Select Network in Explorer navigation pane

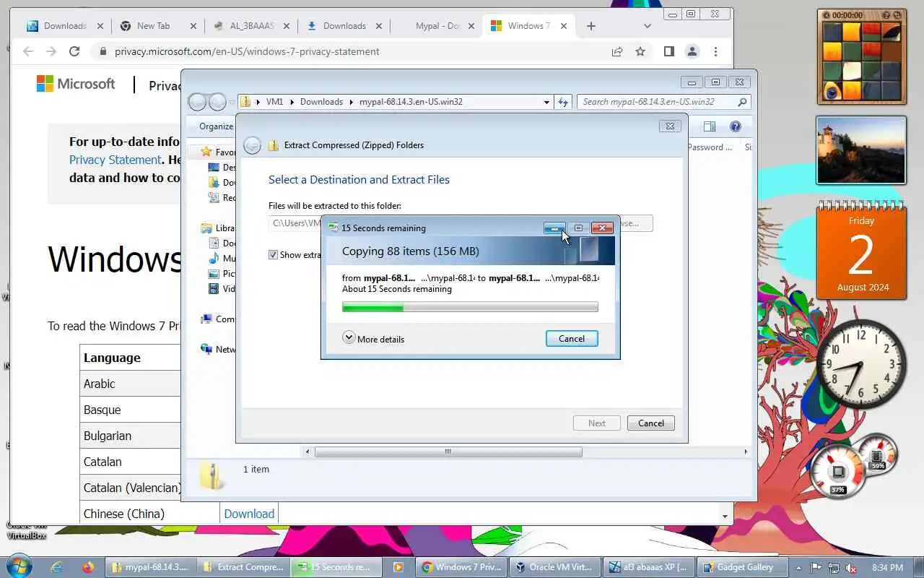219,349
